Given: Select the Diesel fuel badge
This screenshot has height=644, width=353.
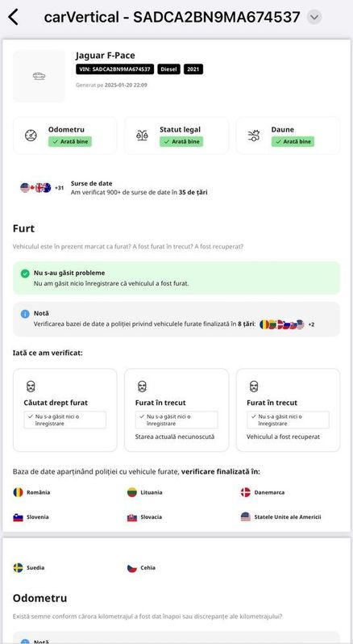Looking at the screenshot, I should click(169, 69).
